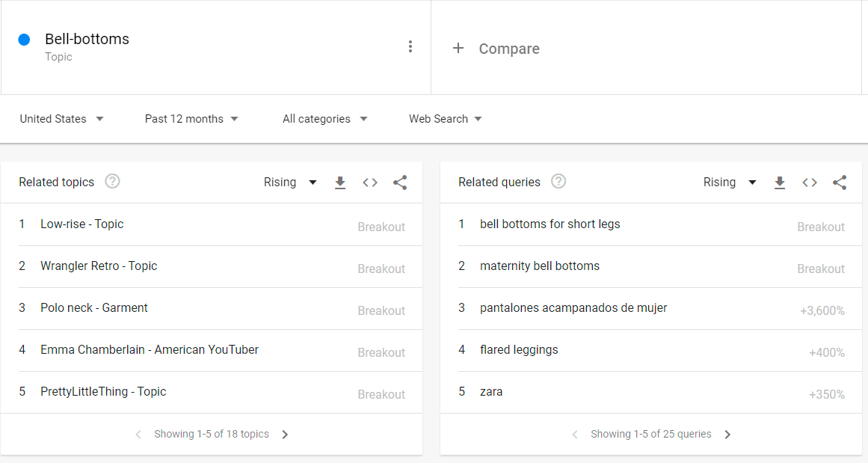Screen dimensions: 868x463
Task: Show help for Related topics
Action: 112,182
